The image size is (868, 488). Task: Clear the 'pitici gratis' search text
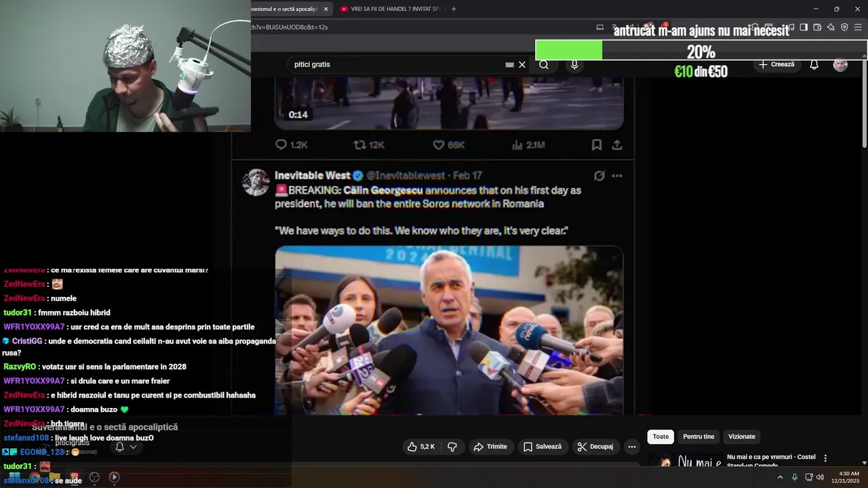522,64
